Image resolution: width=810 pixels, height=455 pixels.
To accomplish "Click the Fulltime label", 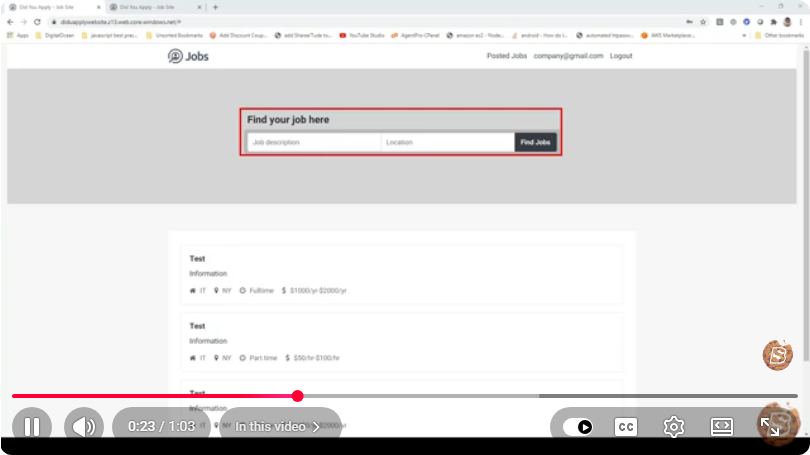I will (x=261, y=291).
